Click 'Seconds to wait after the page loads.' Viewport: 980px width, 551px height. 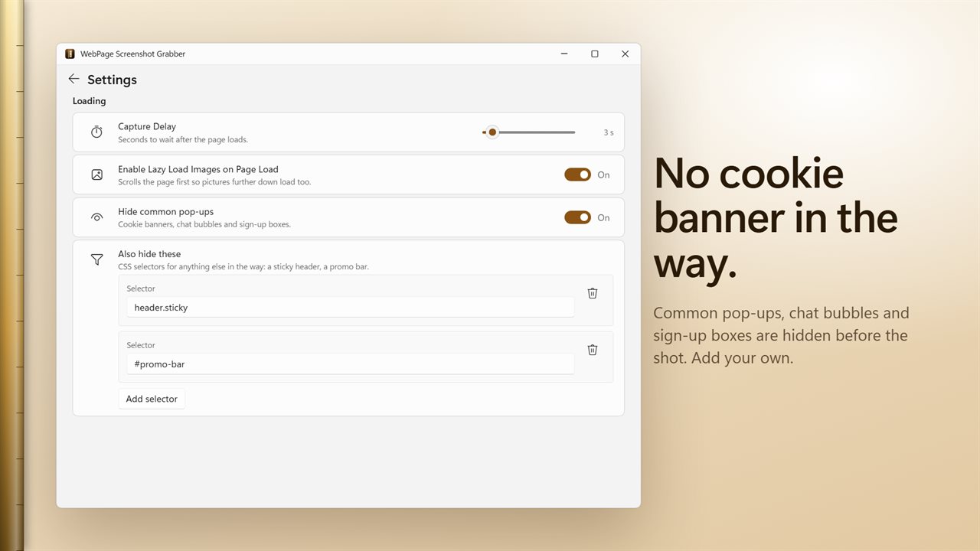pyautogui.click(x=183, y=140)
